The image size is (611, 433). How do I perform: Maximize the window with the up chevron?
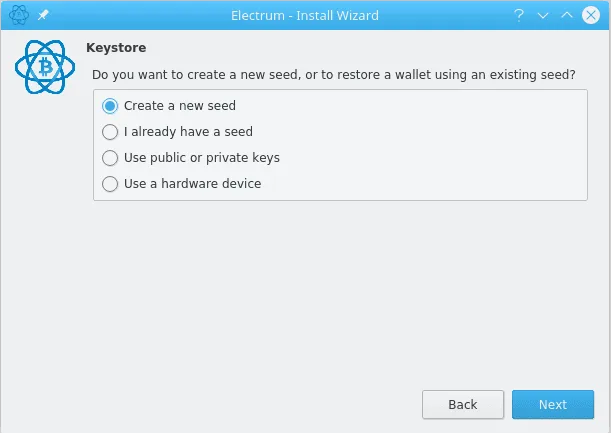coord(567,15)
